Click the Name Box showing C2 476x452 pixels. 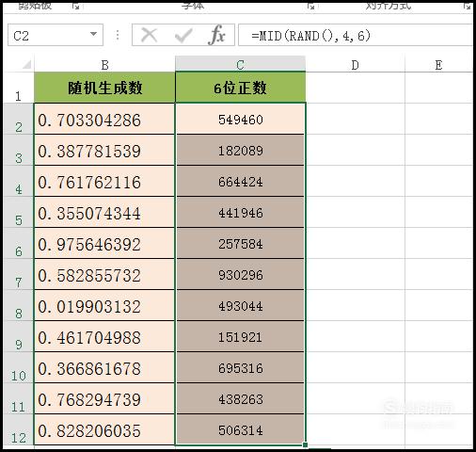tap(56, 35)
